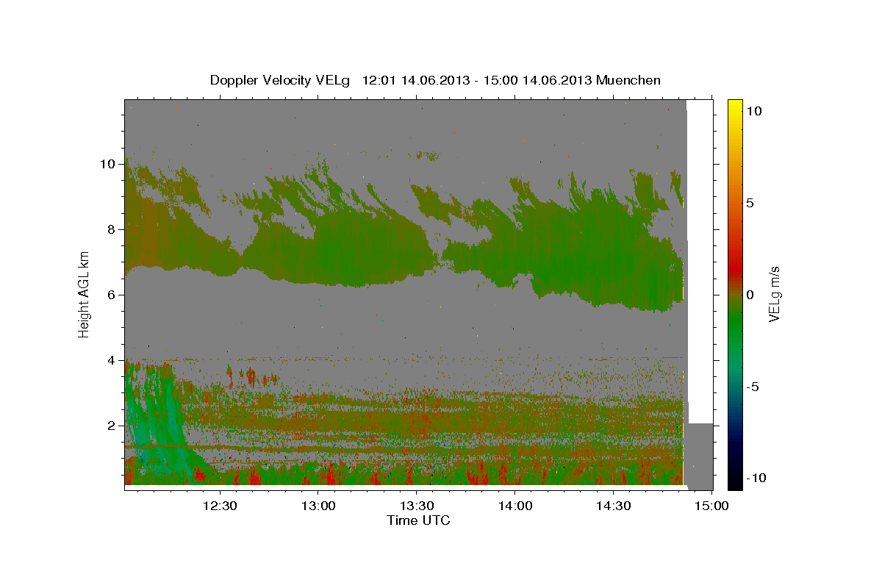Click the colorbar value 0
Image resolution: width=882 pixels, height=588 pixels.
click(x=750, y=295)
